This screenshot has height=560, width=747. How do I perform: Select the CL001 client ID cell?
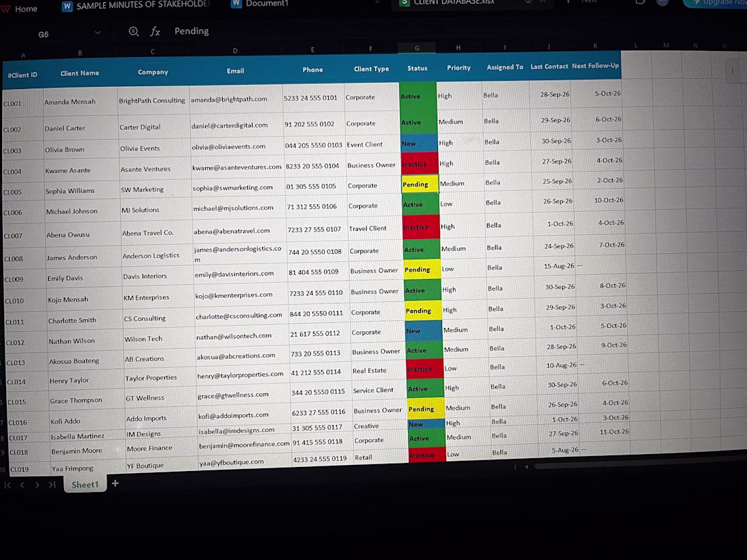tap(23, 103)
